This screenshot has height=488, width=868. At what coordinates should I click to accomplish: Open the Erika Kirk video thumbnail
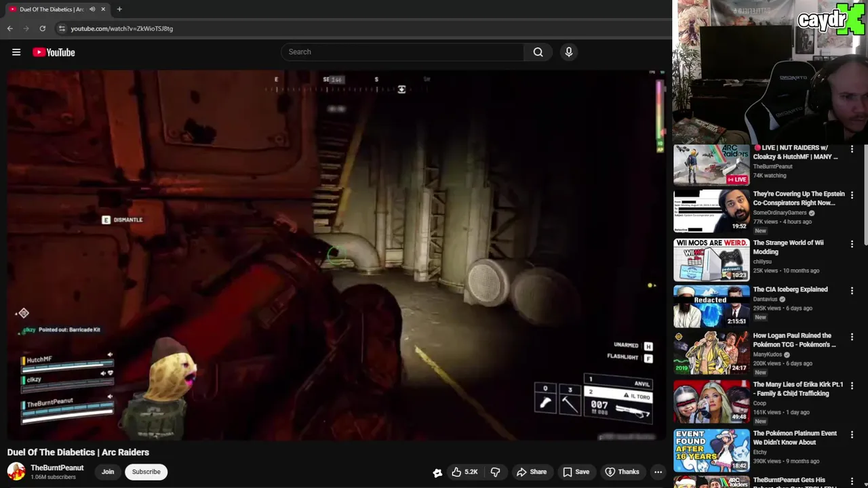pyautogui.click(x=711, y=401)
